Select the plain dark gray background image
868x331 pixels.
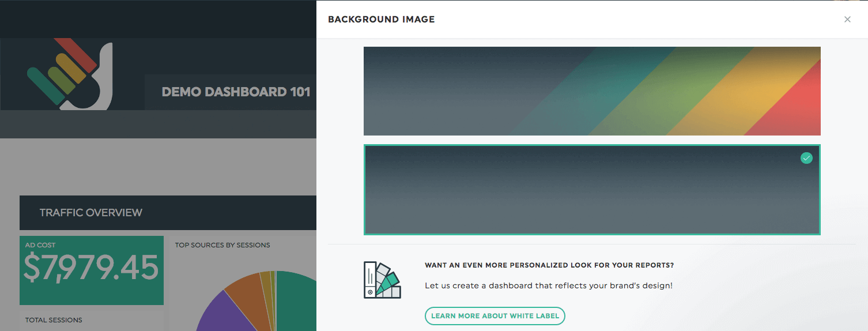click(x=592, y=190)
